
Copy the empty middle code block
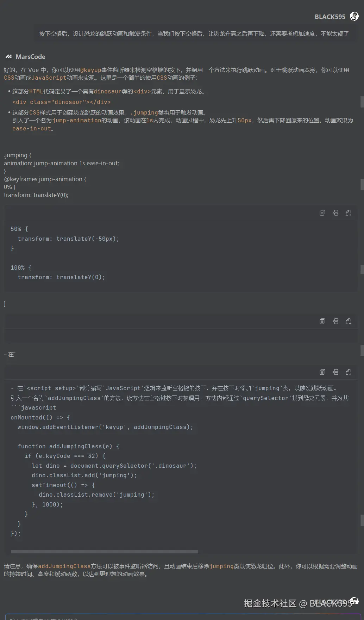pyautogui.click(x=322, y=321)
